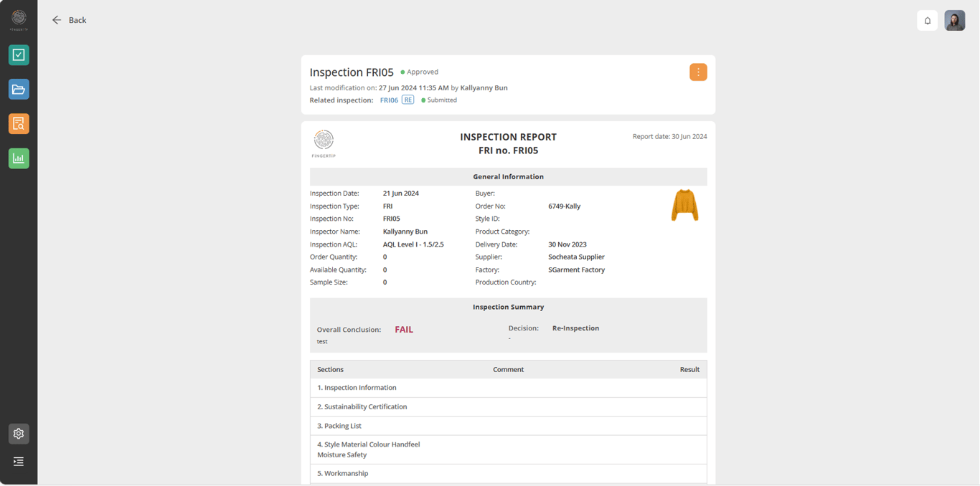Screen dimensions: 980x486
Task: Click the Fingertip logo in sidebar
Action: point(19,19)
